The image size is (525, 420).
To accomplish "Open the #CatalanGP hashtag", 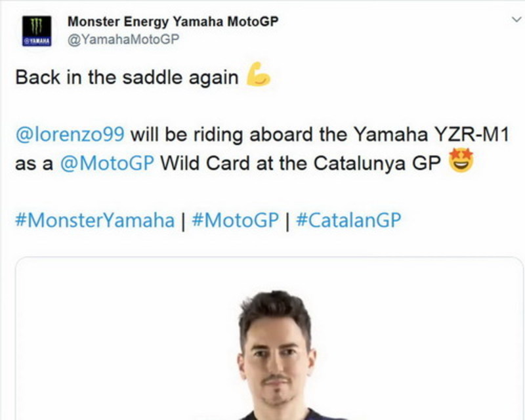I will coord(348,220).
